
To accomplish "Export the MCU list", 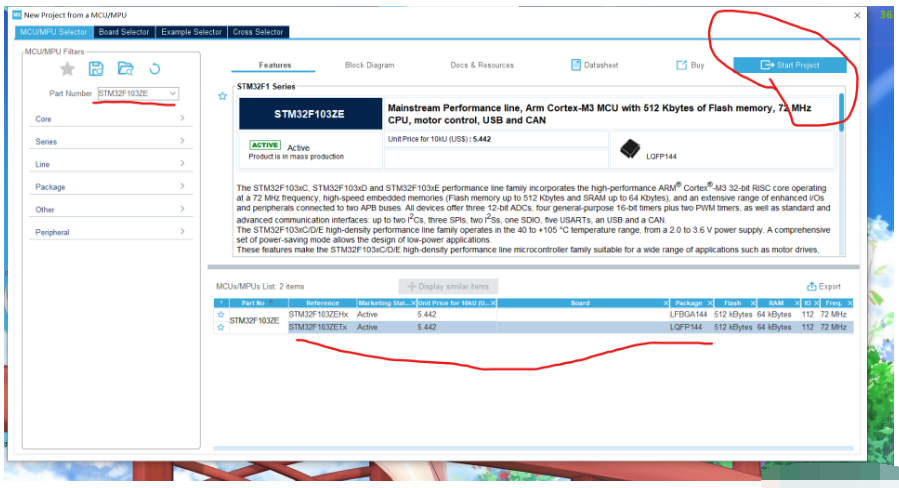I will click(x=824, y=286).
